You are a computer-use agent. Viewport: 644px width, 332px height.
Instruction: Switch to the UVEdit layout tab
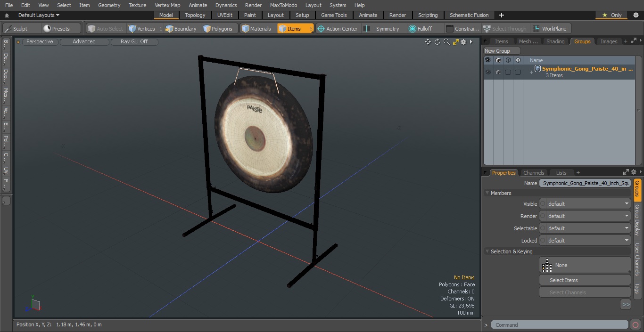coord(225,15)
